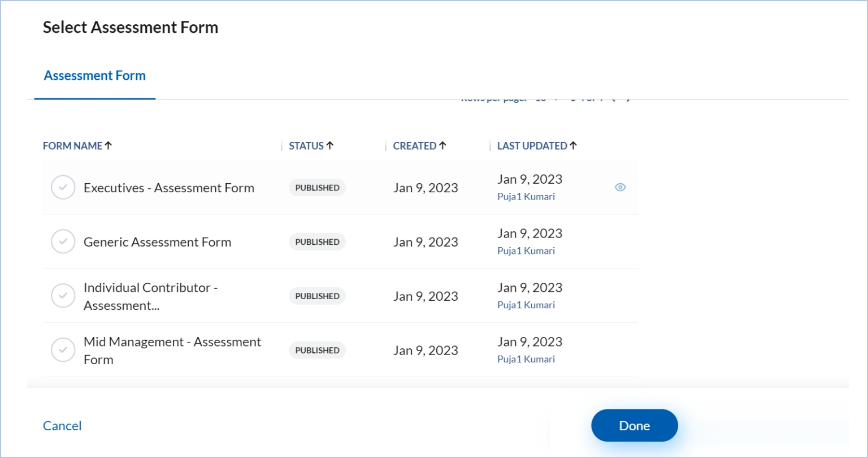This screenshot has width=868, height=458.
Task: Click PUBLISHED badge on Executives row
Action: 317,188
